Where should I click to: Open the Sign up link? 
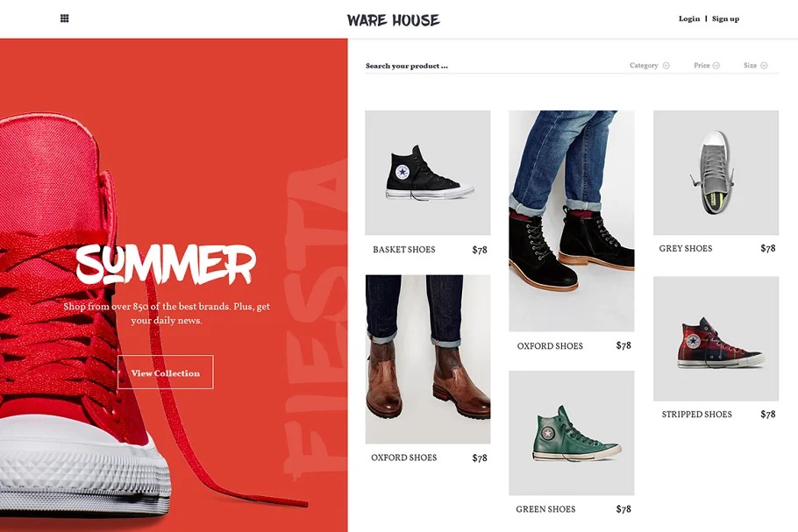click(725, 18)
